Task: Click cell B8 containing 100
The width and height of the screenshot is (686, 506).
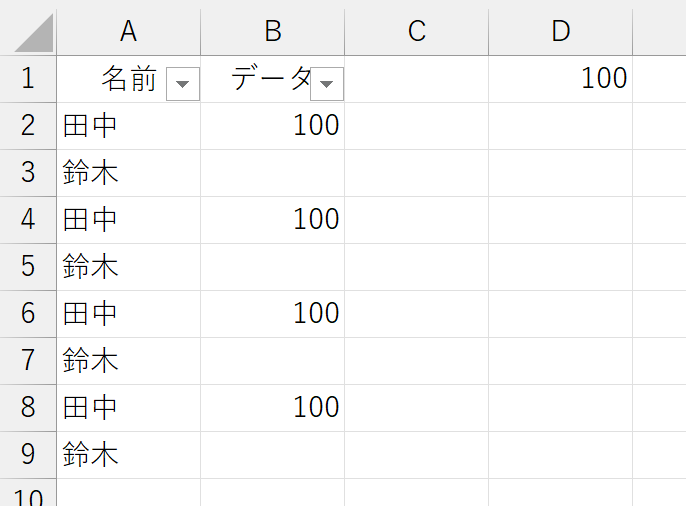Action: [x=273, y=408]
